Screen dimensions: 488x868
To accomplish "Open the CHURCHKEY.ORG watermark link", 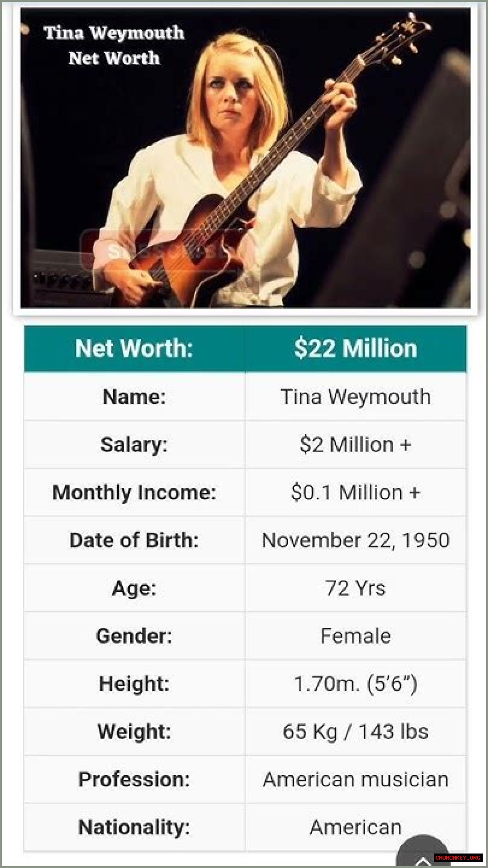I will point(458,858).
